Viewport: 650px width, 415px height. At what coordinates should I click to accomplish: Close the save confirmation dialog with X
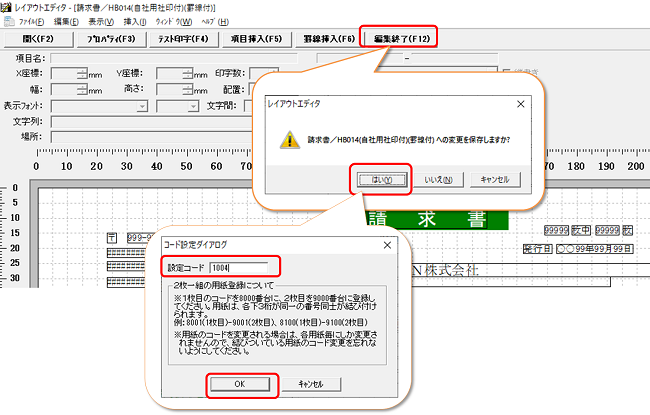pyautogui.click(x=521, y=102)
